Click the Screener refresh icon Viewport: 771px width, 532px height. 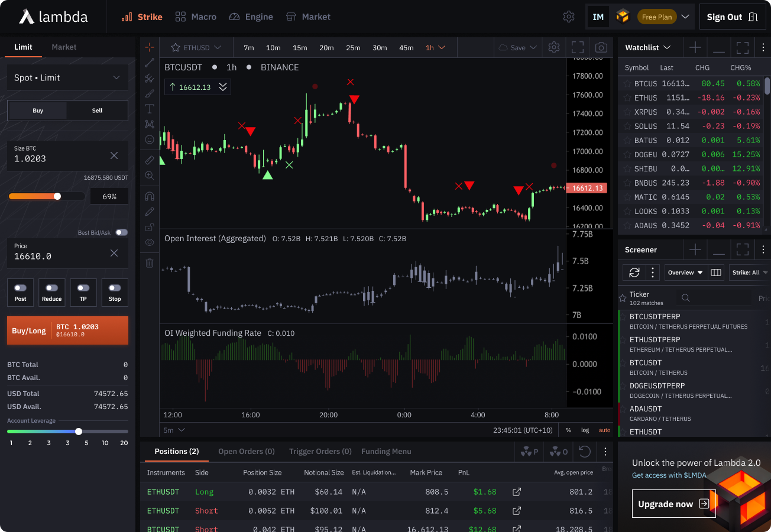click(634, 273)
